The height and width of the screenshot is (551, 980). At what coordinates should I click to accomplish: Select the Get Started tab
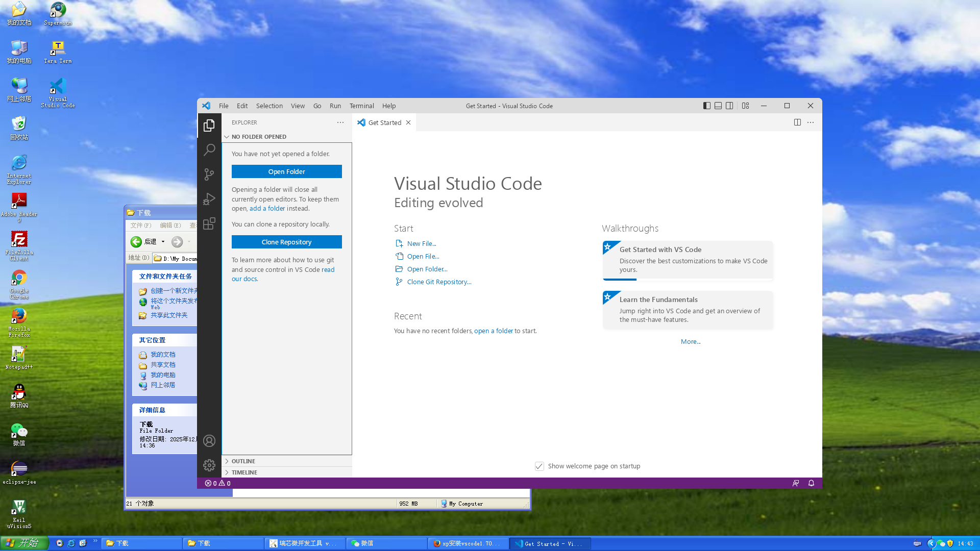point(384,122)
